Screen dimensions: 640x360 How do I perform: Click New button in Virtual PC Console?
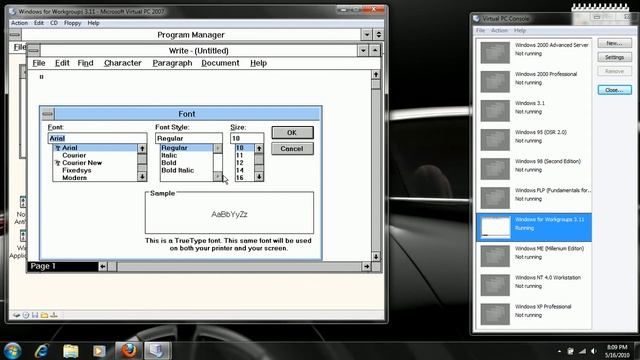(x=614, y=43)
